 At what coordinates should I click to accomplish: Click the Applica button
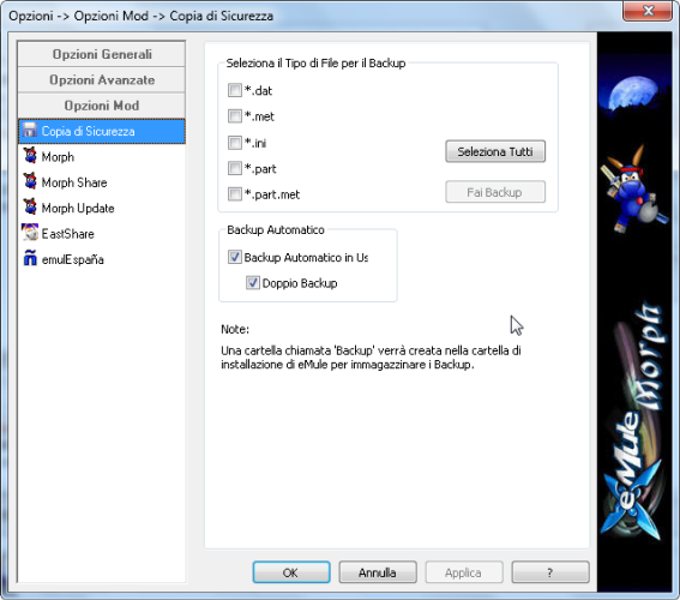(464, 573)
